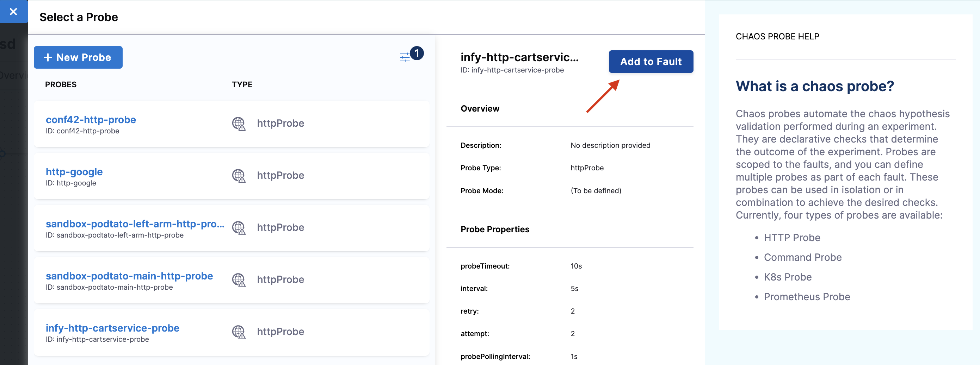Click "No description provided" value
Screen dimensions: 980x365
610,145
